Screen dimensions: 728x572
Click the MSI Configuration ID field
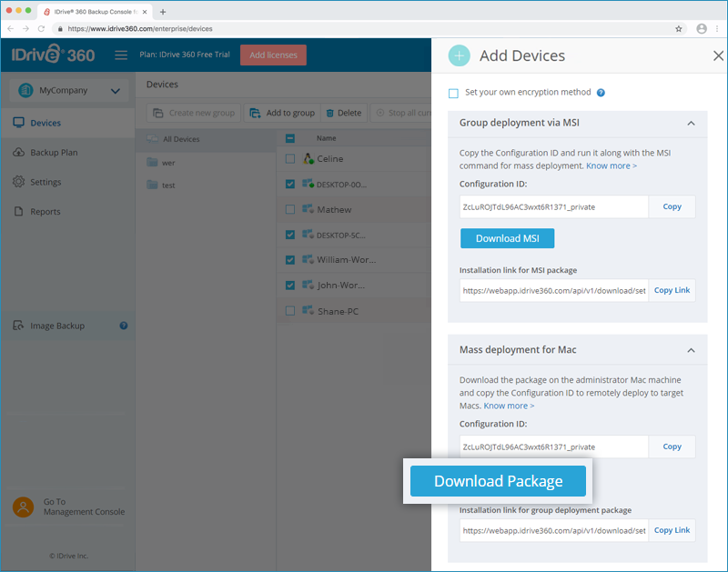pyautogui.click(x=554, y=207)
